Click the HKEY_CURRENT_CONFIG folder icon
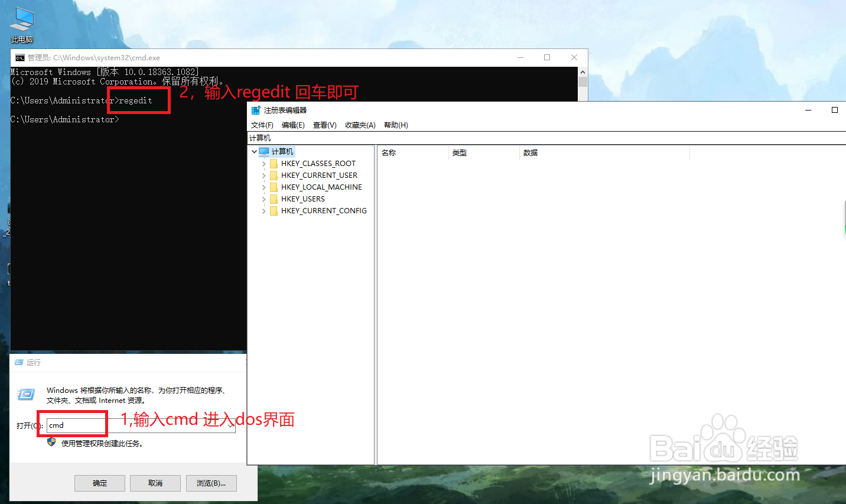 [274, 211]
